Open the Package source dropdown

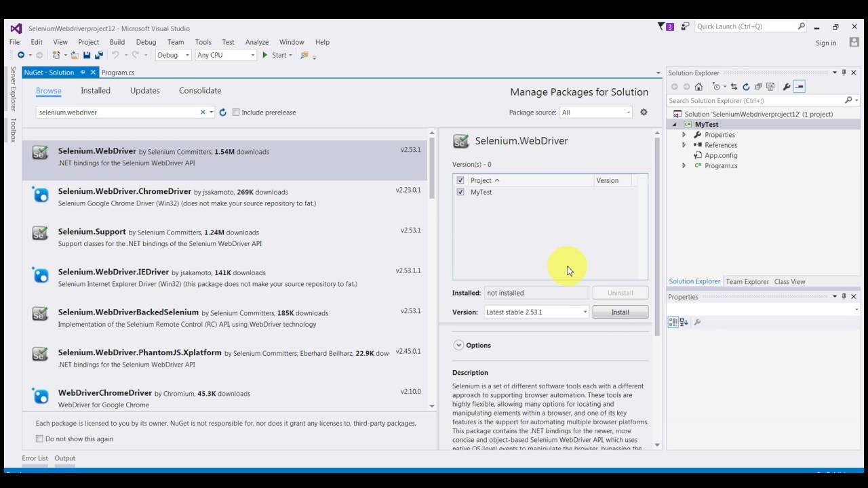(x=596, y=113)
